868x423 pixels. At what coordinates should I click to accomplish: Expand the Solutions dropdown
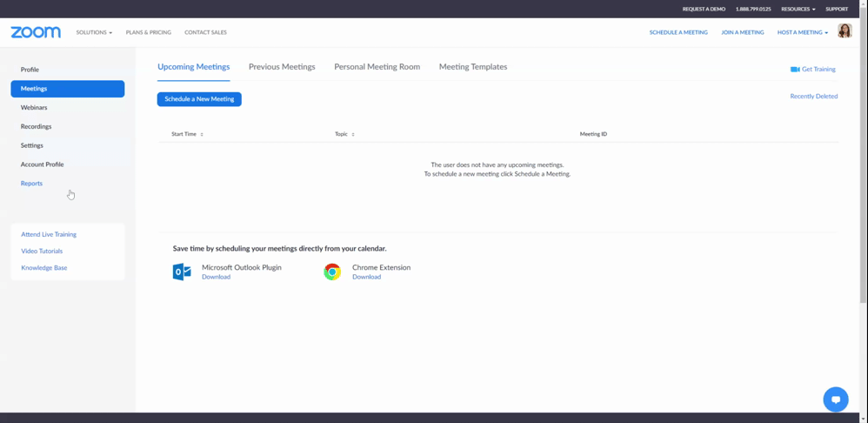(x=94, y=32)
